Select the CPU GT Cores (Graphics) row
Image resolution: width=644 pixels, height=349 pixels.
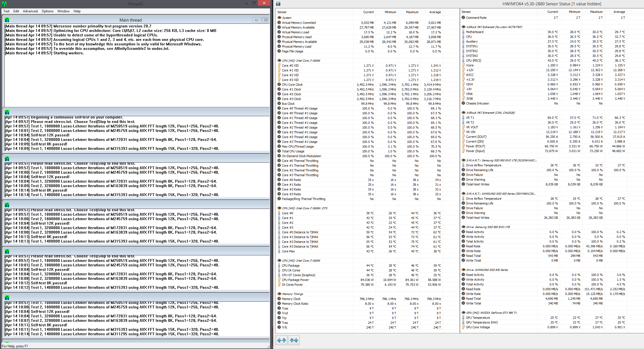359,275
